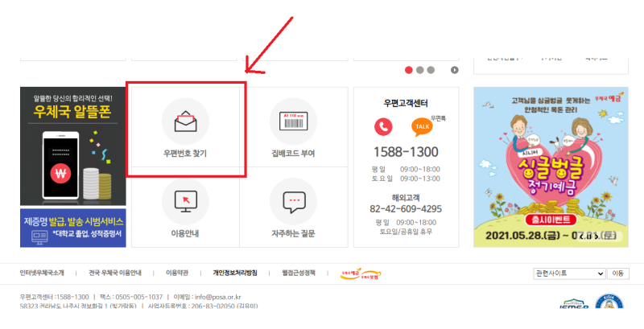The image size is (644, 329).
Task: Open the 개인정보처리방침 link
Action: point(235,273)
